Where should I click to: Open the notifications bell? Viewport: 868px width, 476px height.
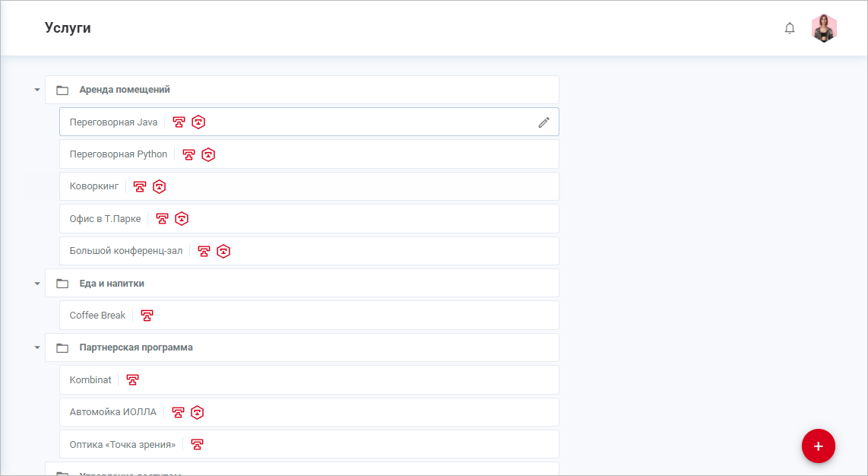[790, 29]
